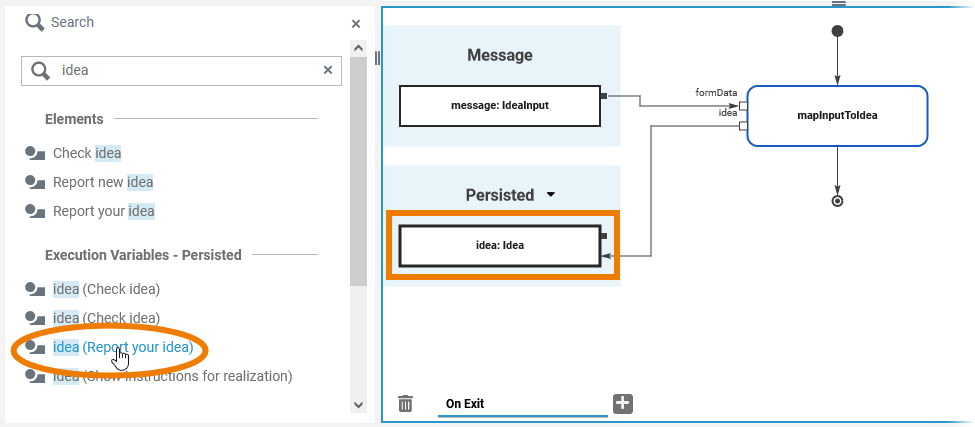The width and height of the screenshot is (975, 427).
Task: Select the 'Check idea' element result
Action: (x=87, y=153)
